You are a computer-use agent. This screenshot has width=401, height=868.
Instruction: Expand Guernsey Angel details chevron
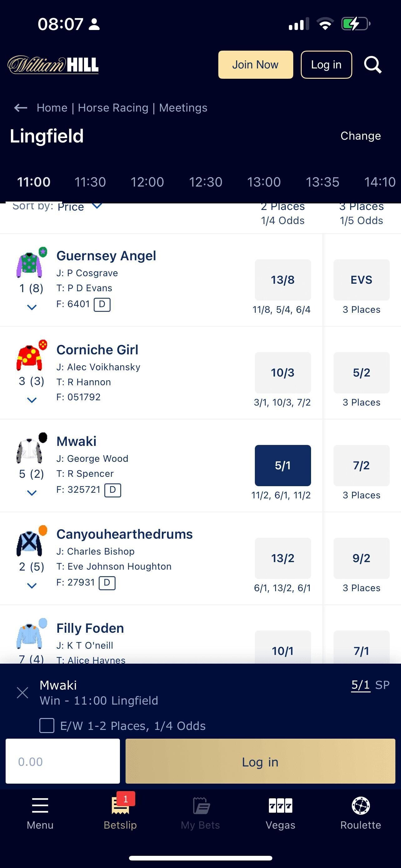point(32,307)
